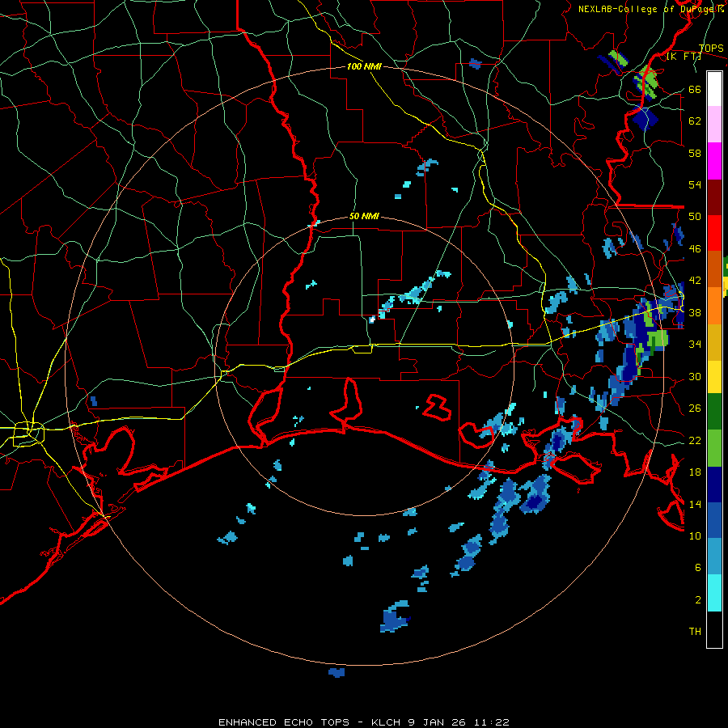The width and height of the screenshot is (728, 728).
Task: Click the 22 legend value
Action: point(695,440)
